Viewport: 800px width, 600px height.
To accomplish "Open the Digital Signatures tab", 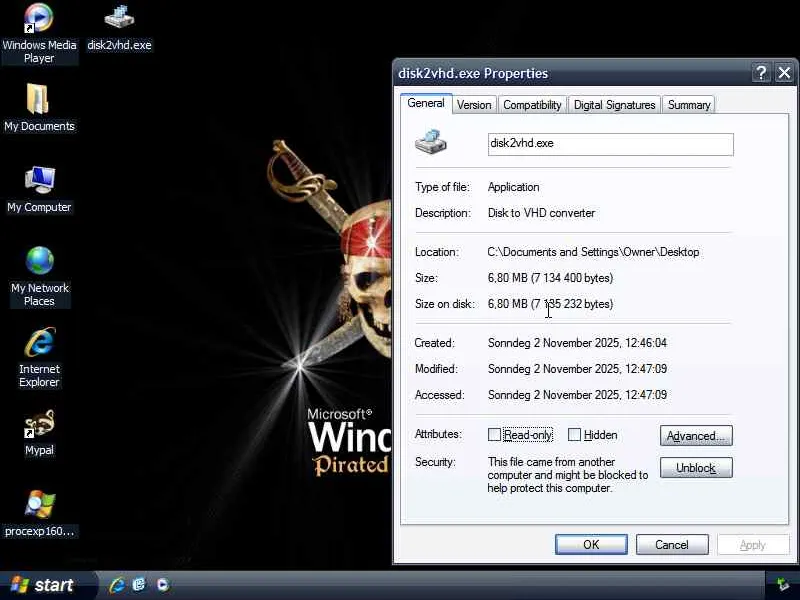I will click(x=614, y=105).
